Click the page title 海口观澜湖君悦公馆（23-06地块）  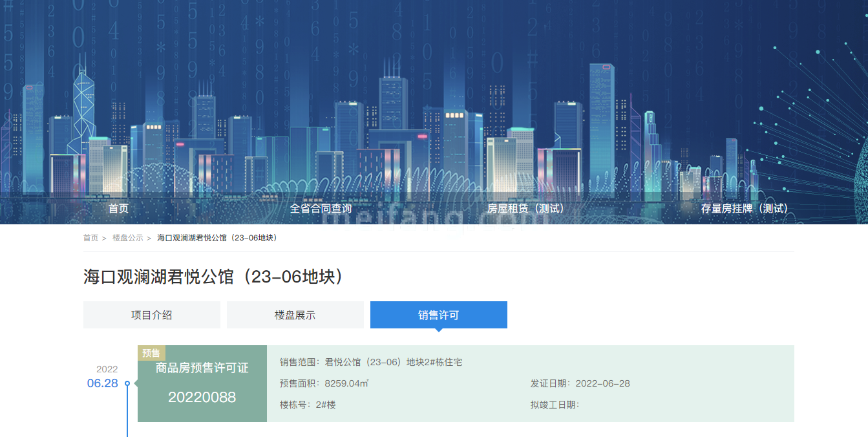[215, 277]
